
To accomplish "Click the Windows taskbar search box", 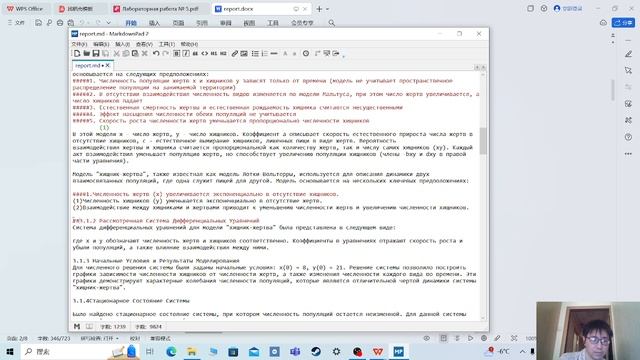I will click(x=80, y=351).
